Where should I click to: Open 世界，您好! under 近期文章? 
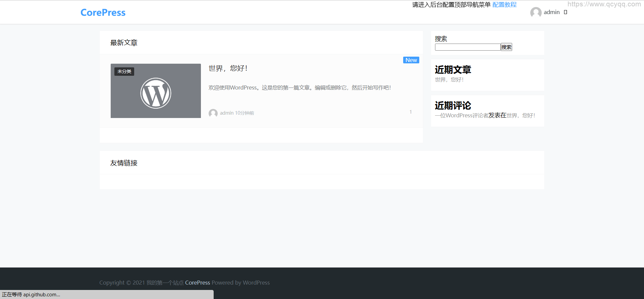[449, 80]
